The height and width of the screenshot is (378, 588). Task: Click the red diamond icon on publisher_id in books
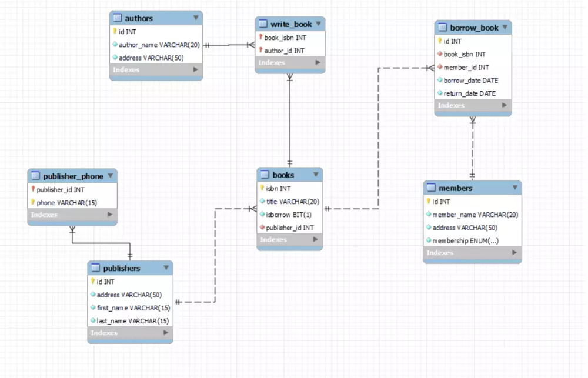pyautogui.click(x=263, y=228)
